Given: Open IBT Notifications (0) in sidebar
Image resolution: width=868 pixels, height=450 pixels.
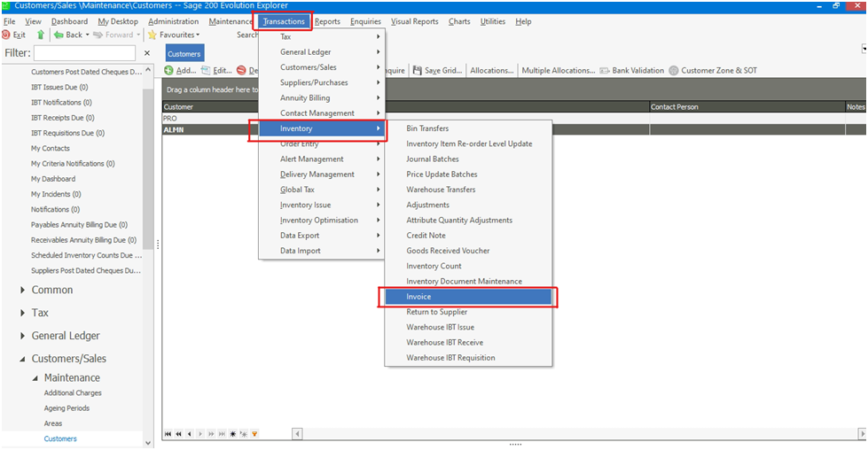Looking at the screenshot, I should click(61, 103).
